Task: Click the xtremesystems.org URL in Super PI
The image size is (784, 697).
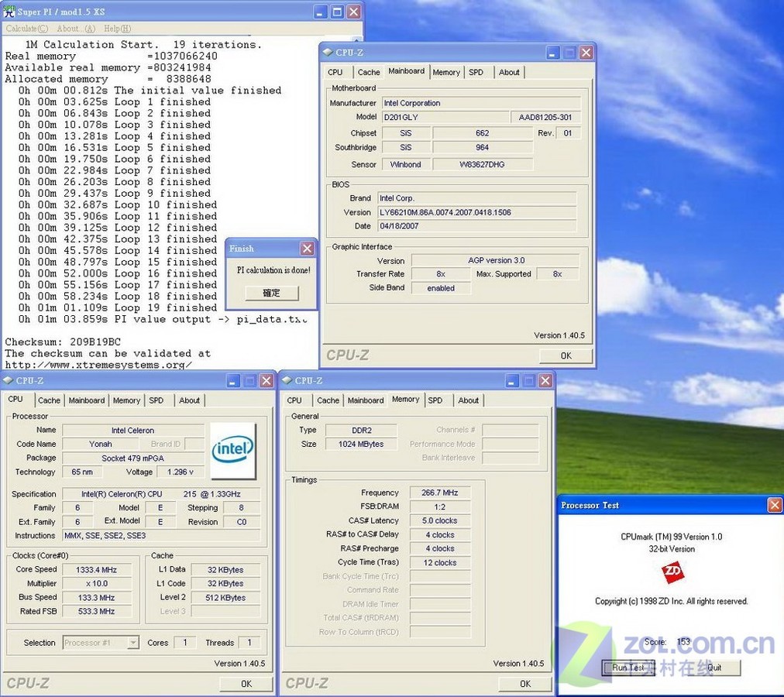Action: pyautogui.click(x=98, y=365)
